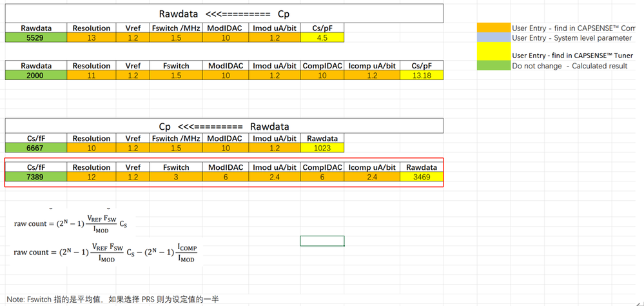
Task: Select the green Cs/fF cell 6667
Action: [36, 148]
